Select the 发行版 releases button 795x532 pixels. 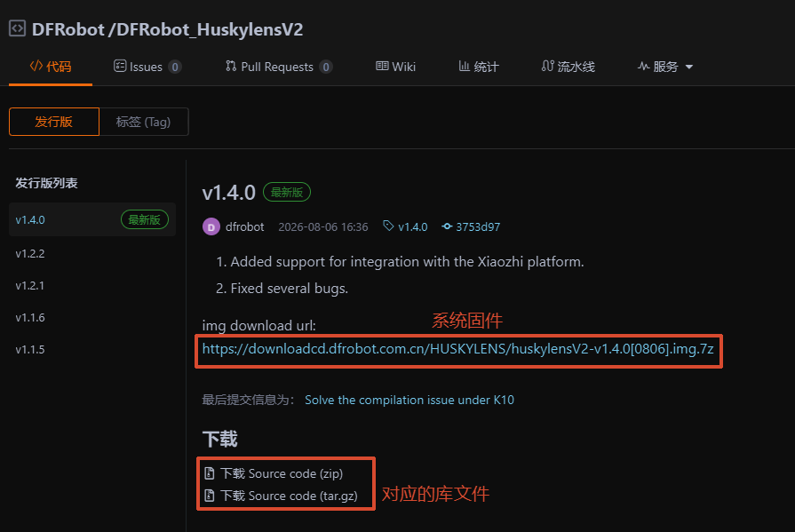point(54,122)
